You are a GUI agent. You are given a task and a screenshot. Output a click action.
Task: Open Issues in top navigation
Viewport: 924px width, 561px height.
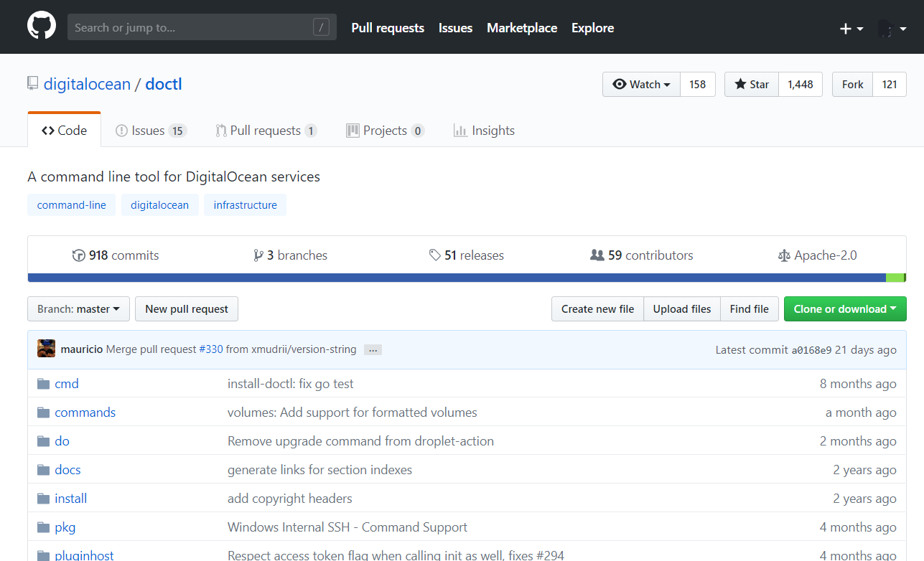455,28
